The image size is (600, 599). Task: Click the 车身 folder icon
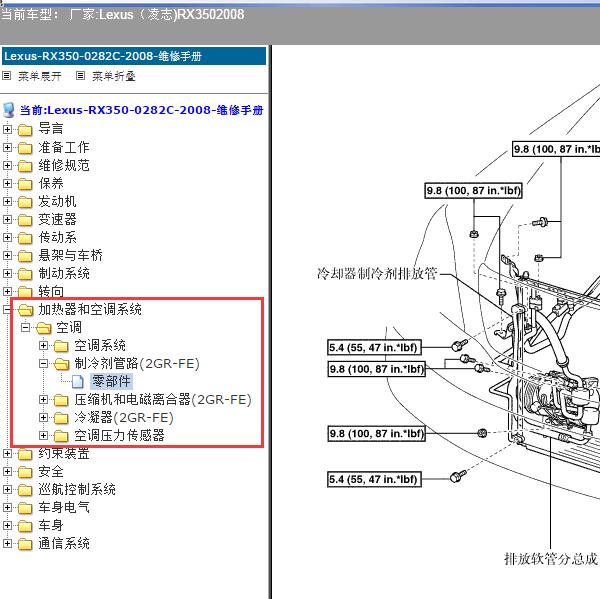25,526
